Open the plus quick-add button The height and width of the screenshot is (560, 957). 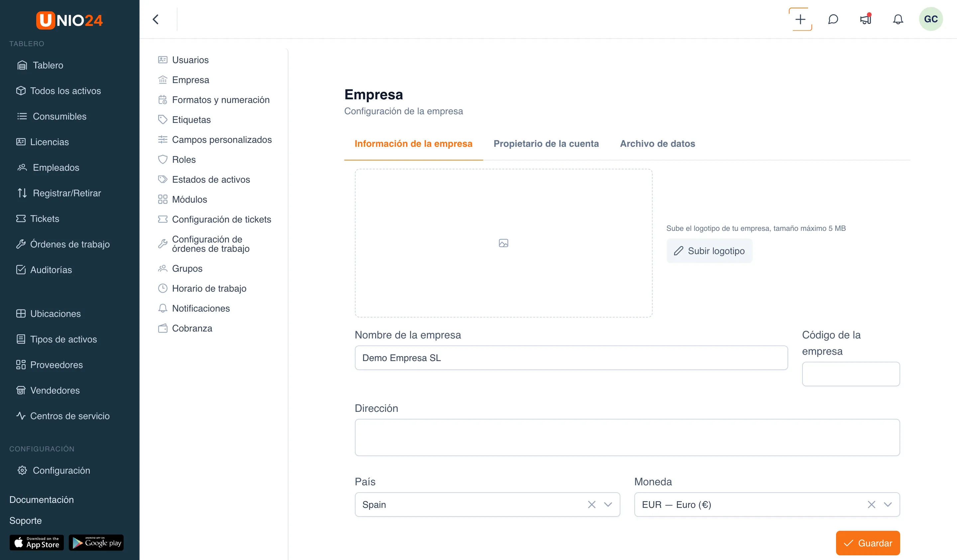click(x=800, y=19)
